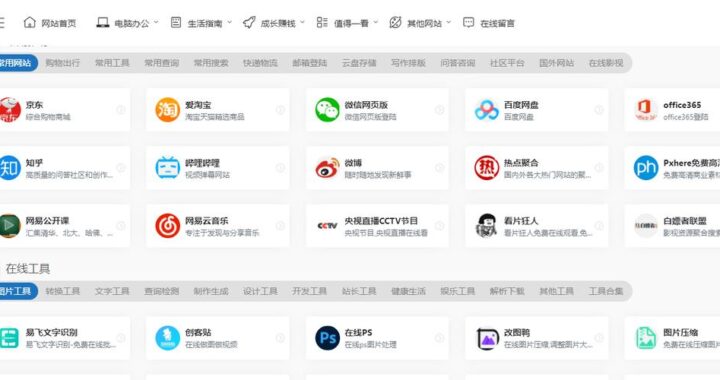Viewport: 720px width, 380px height.
Task: Switch to the 解析下载 tab
Action: pos(507,291)
